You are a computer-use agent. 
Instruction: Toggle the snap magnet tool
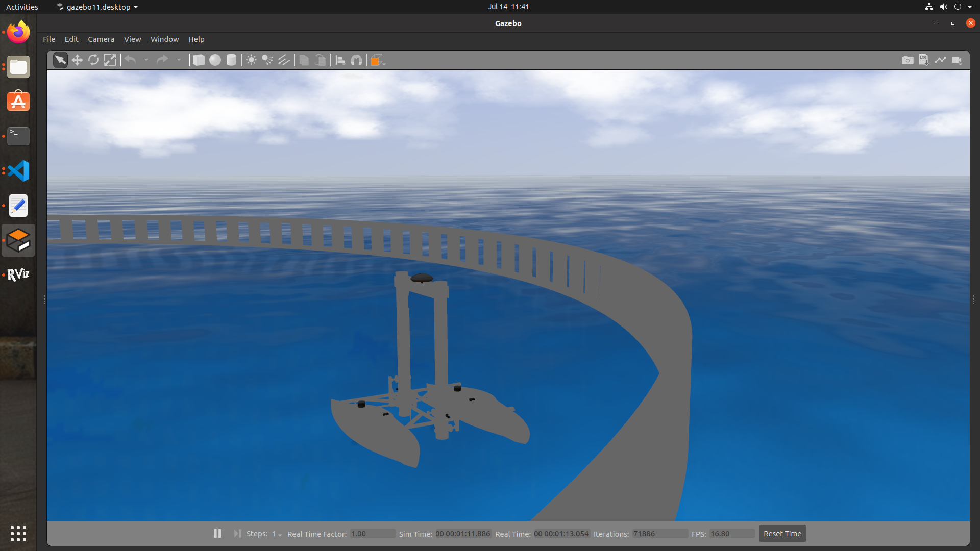(356, 60)
